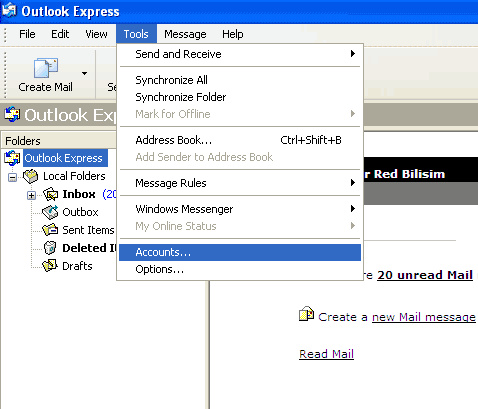Click new mail message envelope icon
Image resolution: width=478 pixels, height=409 pixels.
point(306,314)
